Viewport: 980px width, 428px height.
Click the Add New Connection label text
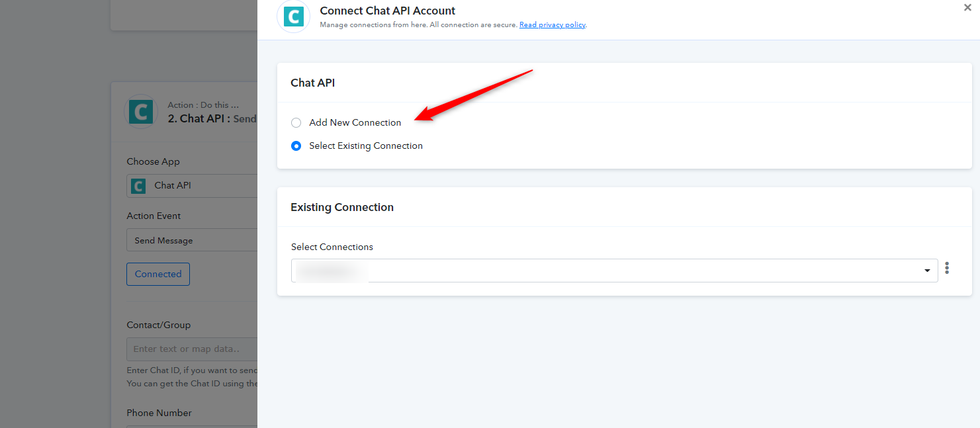point(355,122)
